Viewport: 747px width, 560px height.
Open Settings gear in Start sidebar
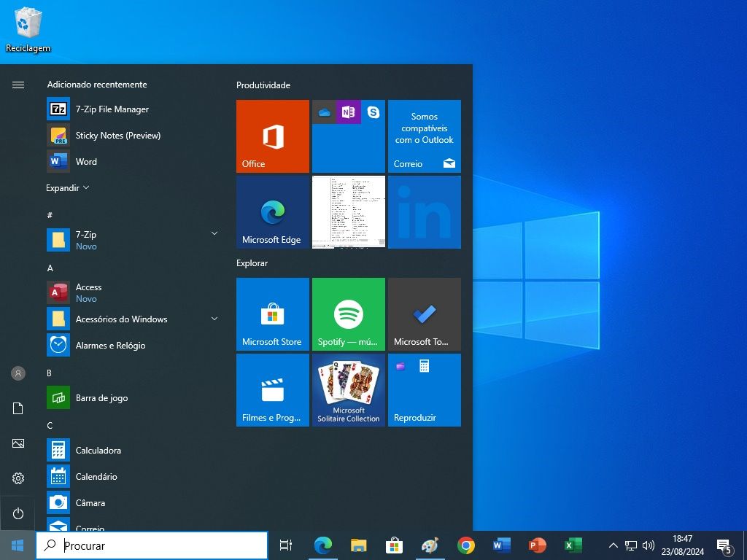coord(18,478)
